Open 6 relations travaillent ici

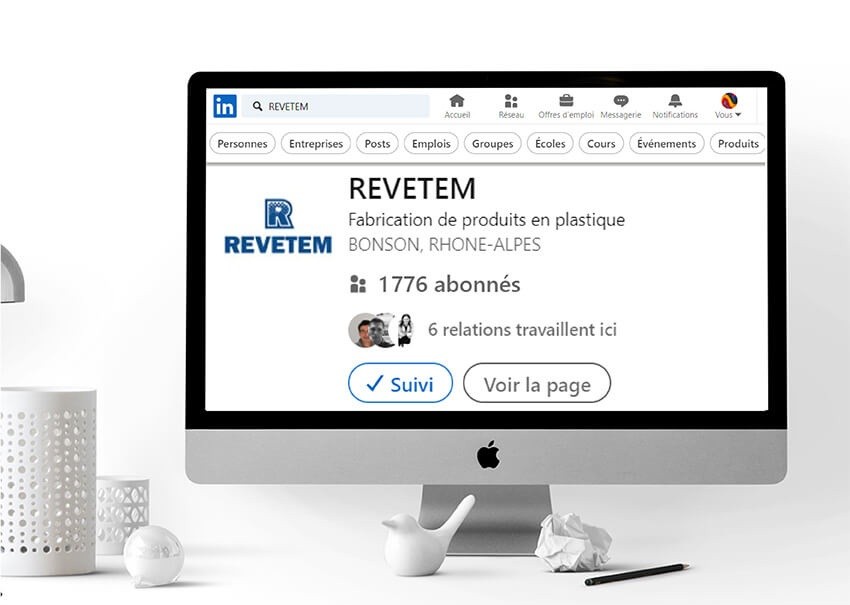(522, 330)
